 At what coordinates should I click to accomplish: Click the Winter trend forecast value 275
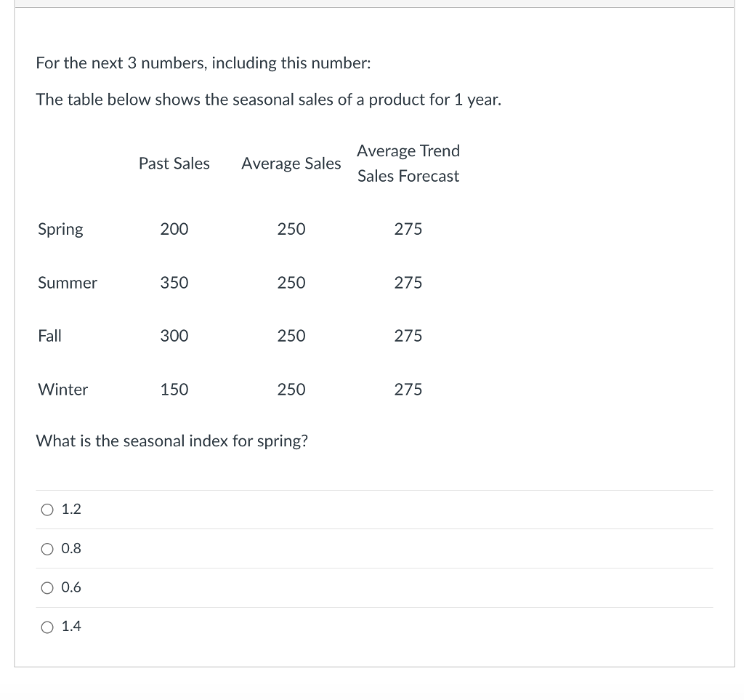408,390
